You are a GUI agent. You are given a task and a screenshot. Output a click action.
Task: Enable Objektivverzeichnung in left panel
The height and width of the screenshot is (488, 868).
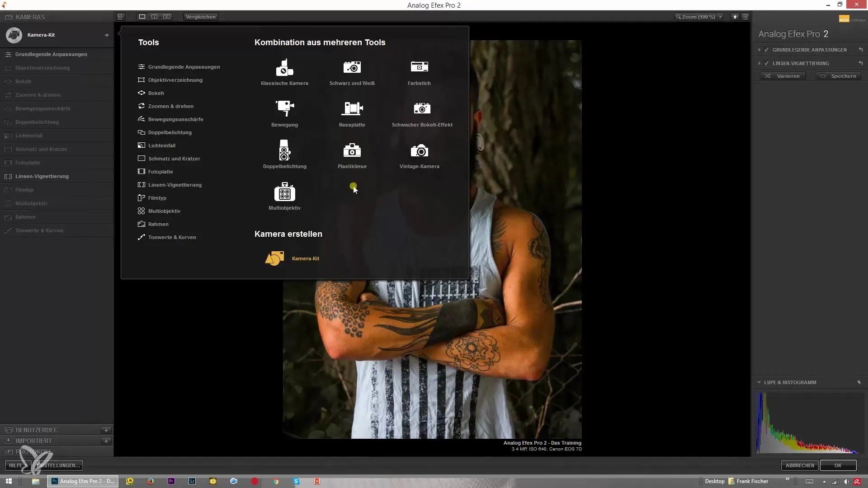tap(57, 68)
